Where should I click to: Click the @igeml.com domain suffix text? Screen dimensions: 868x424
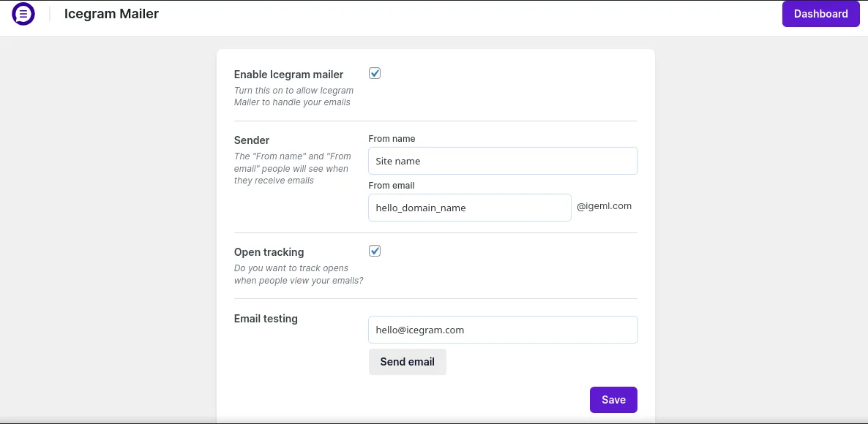[x=604, y=206]
